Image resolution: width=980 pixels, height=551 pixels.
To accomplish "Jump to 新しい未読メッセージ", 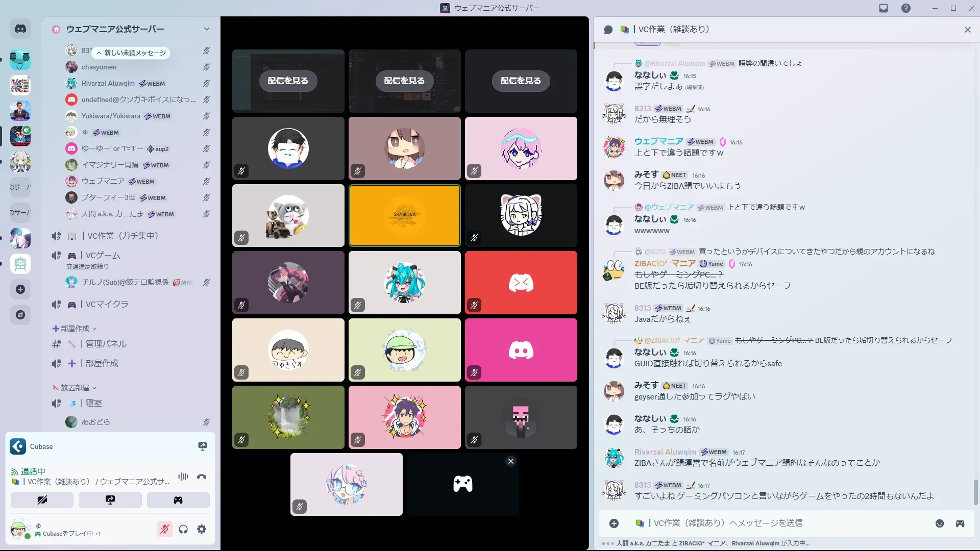I will coord(131,53).
